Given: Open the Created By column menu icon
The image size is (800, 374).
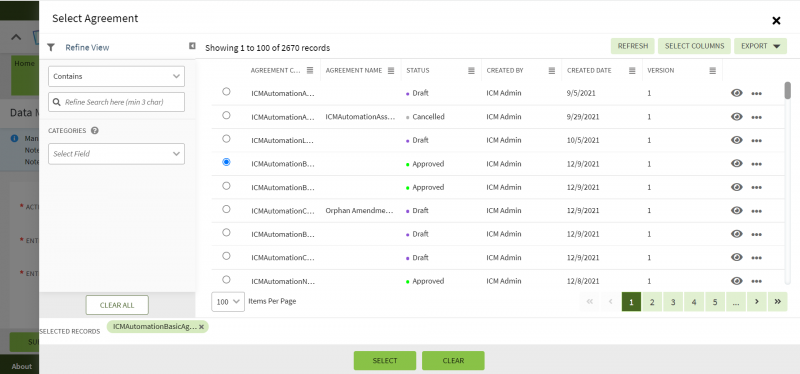Looking at the screenshot, I should 552,71.
